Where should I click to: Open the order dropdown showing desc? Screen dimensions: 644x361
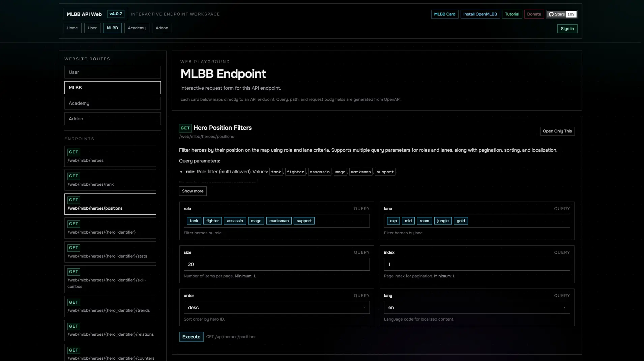[276, 307]
